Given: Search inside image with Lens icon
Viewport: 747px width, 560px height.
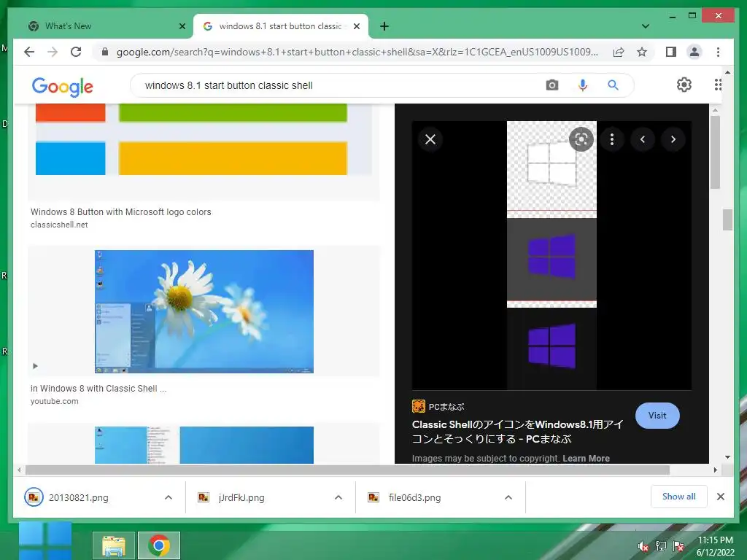Looking at the screenshot, I should point(581,139).
